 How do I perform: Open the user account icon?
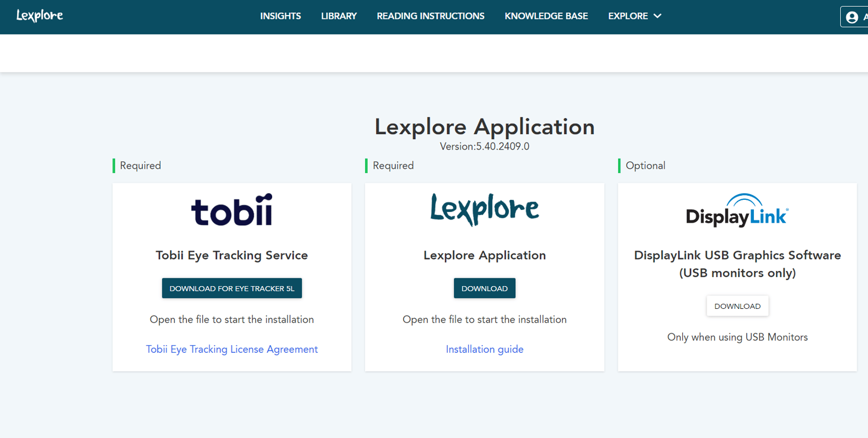pyautogui.click(x=852, y=17)
